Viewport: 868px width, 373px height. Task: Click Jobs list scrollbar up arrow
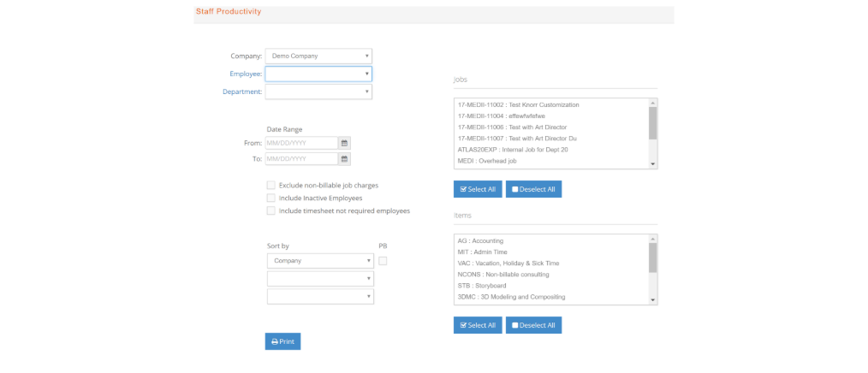tap(652, 103)
